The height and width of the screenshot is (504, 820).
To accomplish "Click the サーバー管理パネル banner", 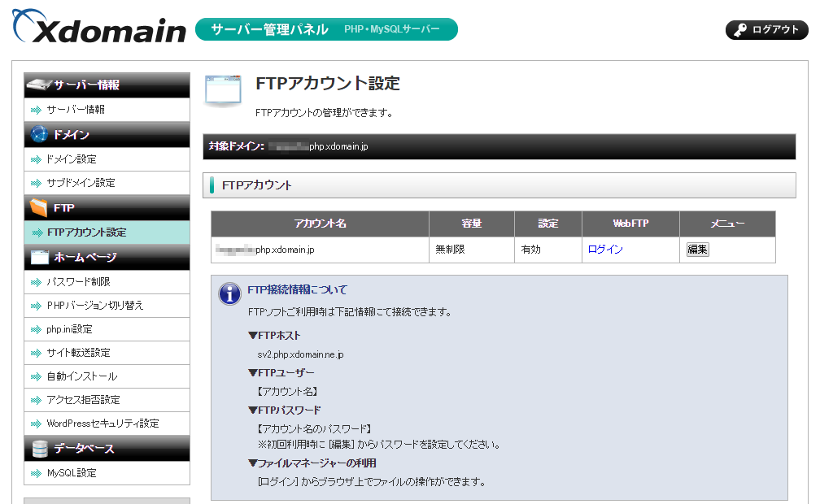I will click(x=326, y=29).
